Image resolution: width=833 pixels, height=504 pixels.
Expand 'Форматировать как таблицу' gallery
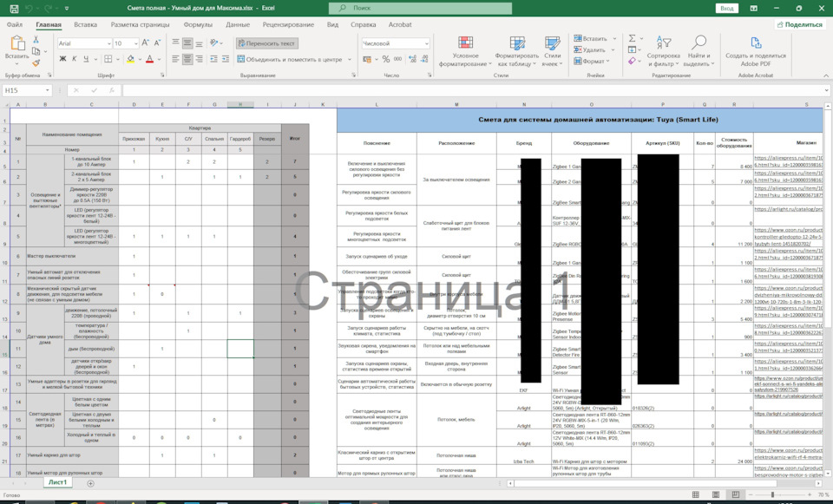[x=517, y=51]
